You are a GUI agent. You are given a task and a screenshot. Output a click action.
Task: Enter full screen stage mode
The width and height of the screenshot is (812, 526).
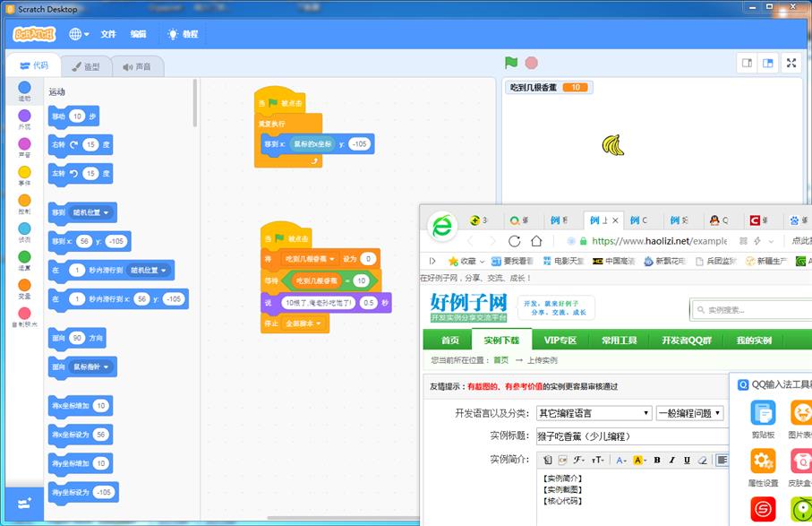pyautogui.click(x=791, y=63)
